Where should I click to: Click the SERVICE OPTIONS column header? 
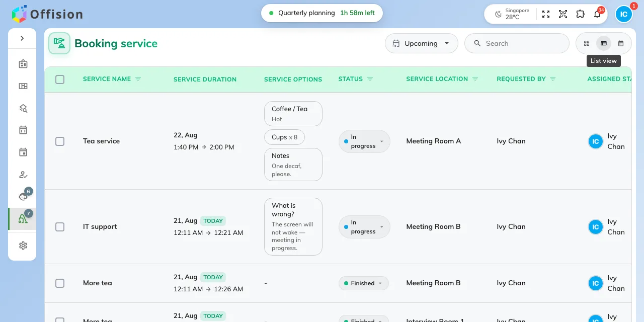click(x=293, y=79)
